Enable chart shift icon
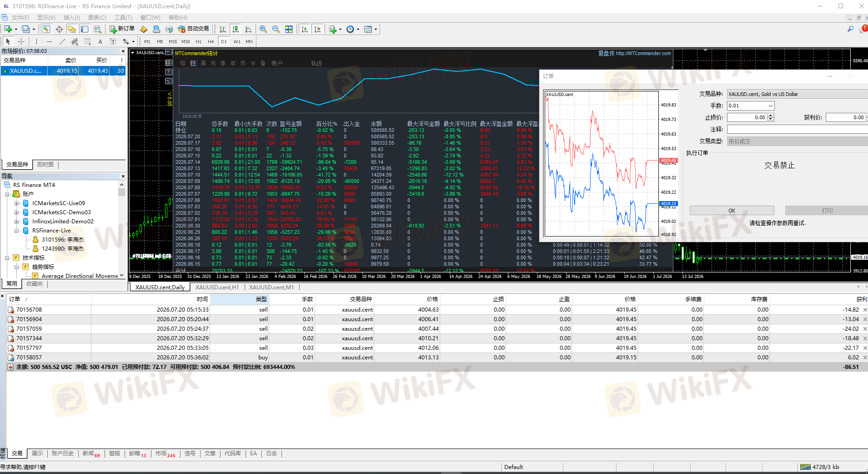This screenshot has height=474, width=868. coord(317,29)
